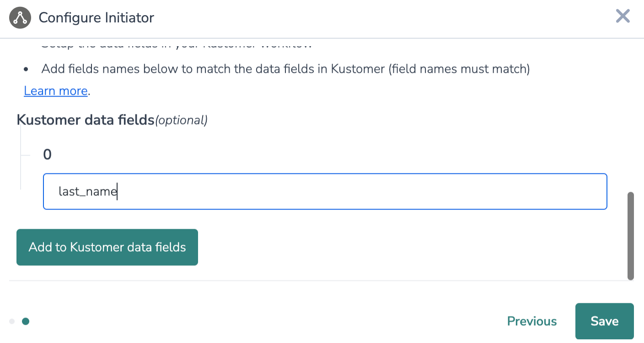Click the Kustomer data fields heading
The width and height of the screenshot is (644, 343).
(86, 120)
